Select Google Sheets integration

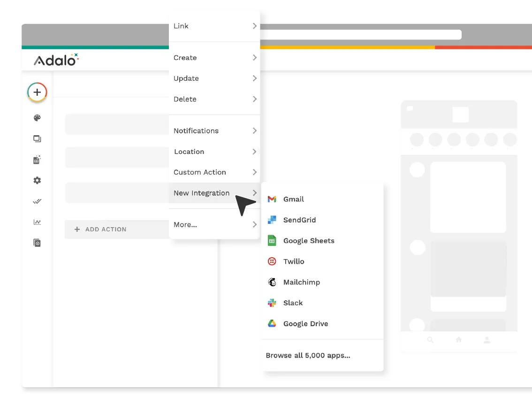308,241
